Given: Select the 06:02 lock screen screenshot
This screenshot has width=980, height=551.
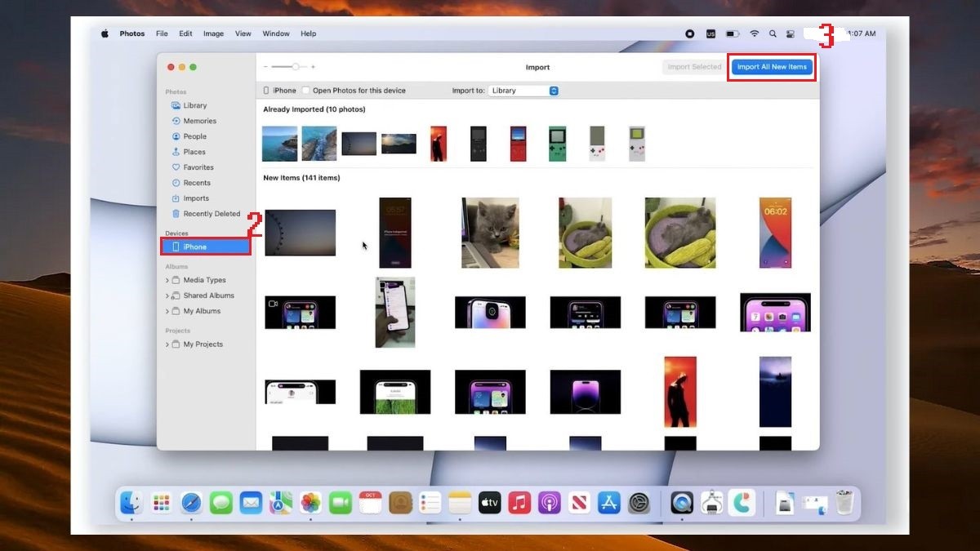Looking at the screenshot, I should pos(775,233).
